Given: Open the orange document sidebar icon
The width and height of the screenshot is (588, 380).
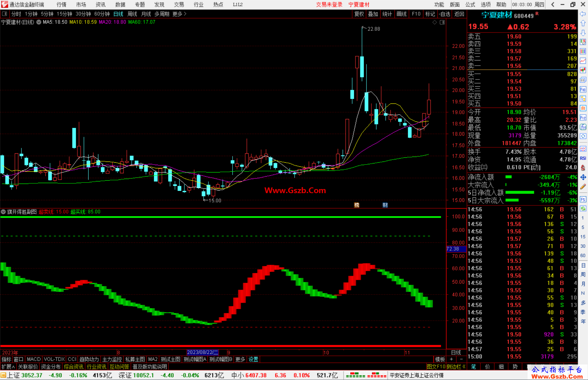Looking at the screenshot, I should 583,108.
